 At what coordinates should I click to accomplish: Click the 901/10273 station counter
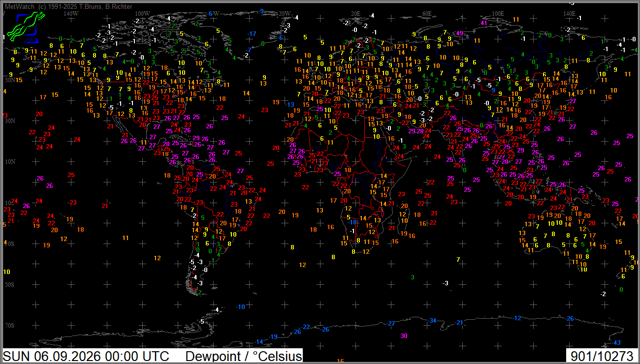[602, 357]
